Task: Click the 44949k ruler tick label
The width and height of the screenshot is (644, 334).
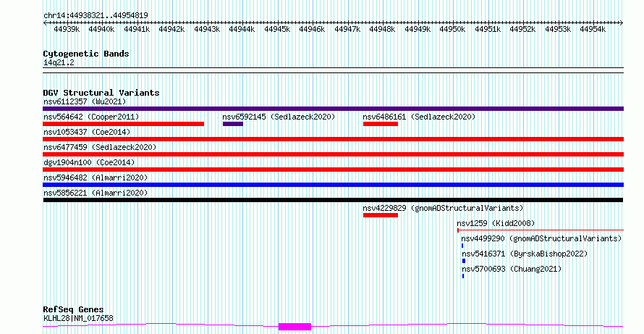Action: pos(418,29)
